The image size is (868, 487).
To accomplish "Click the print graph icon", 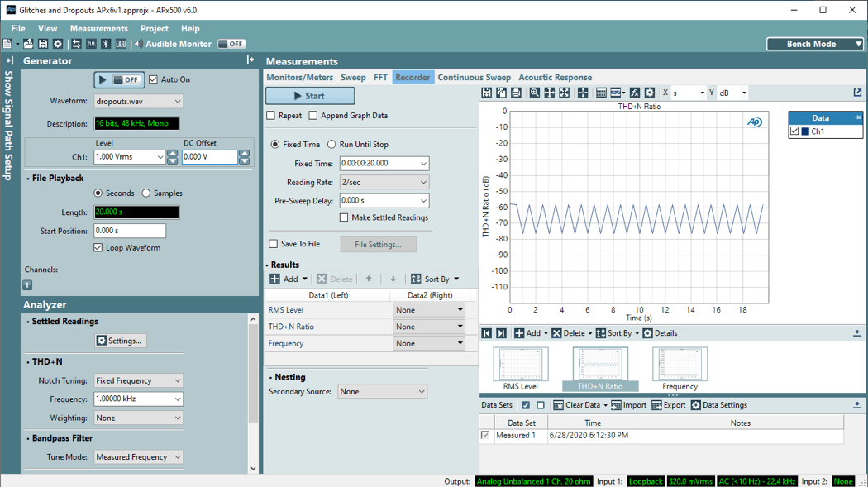I will [516, 93].
